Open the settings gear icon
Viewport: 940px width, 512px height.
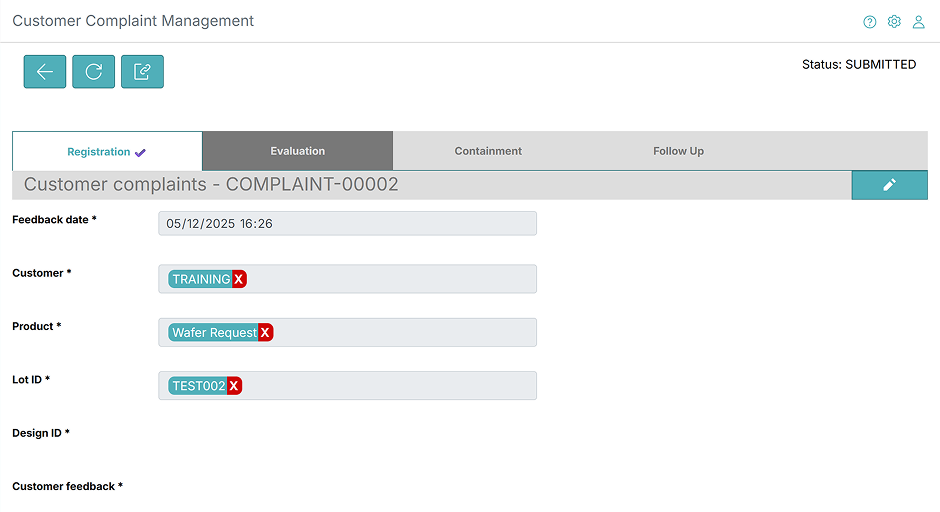[x=894, y=22]
